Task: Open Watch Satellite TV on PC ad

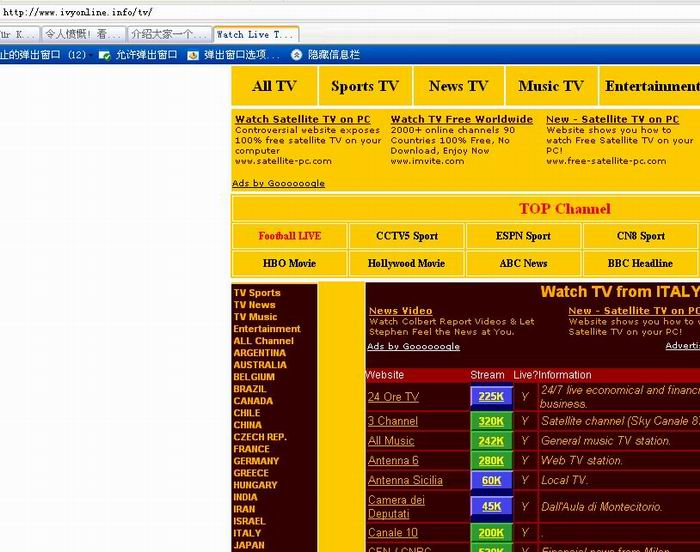Action: 303,119
